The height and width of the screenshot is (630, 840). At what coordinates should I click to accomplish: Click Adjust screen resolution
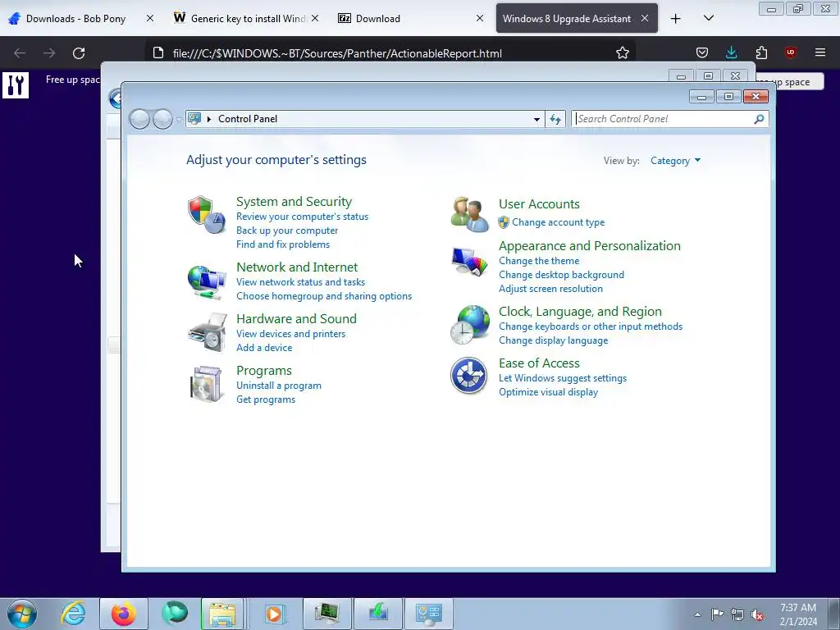[550, 288]
